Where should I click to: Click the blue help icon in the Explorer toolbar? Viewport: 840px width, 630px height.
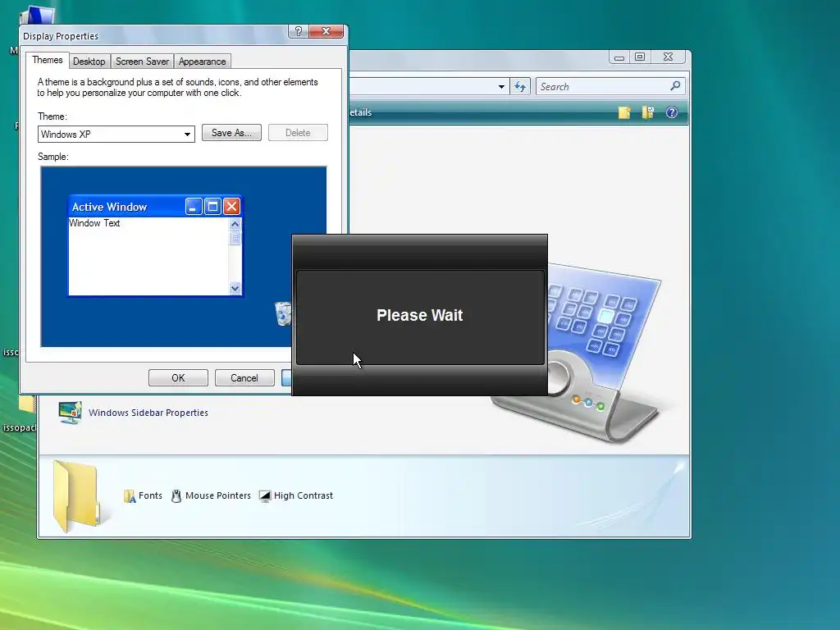point(671,112)
